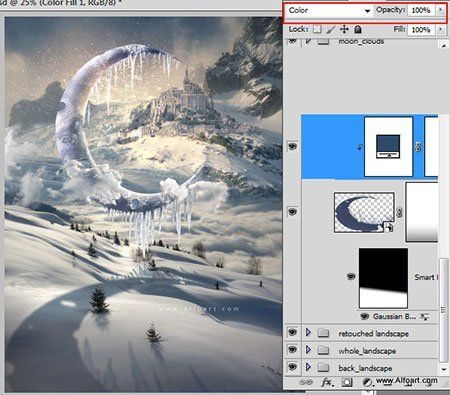Select the white Color Fill layer mask thumbnail
This screenshot has width=450, height=395.
pos(431,146)
